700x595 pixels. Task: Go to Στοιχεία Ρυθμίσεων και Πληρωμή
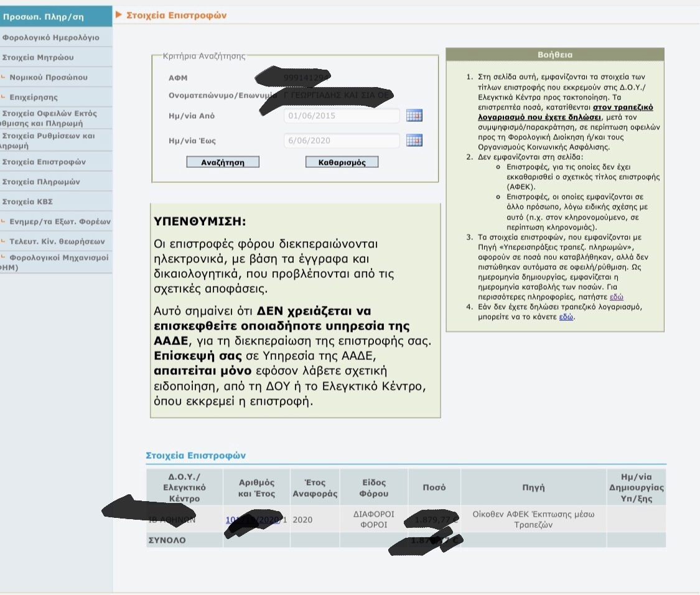pyautogui.click(x=49, y=141)
